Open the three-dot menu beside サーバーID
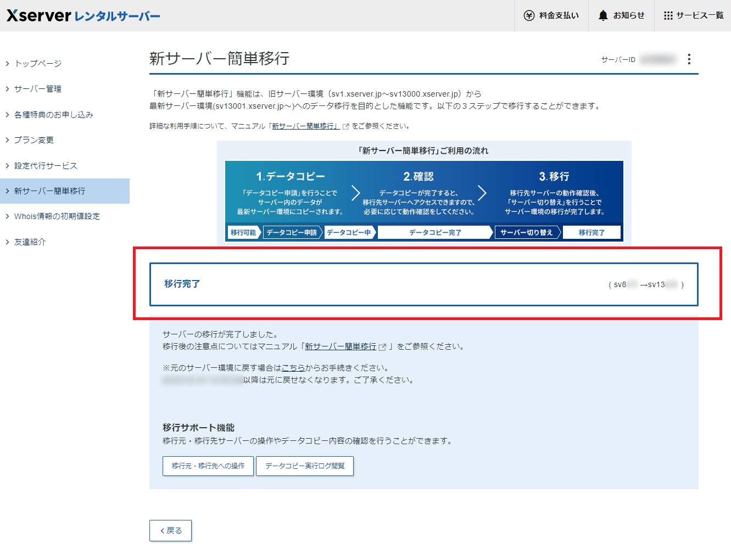The height and width of the screenshot is (560, 731). (x=689, y=59)
